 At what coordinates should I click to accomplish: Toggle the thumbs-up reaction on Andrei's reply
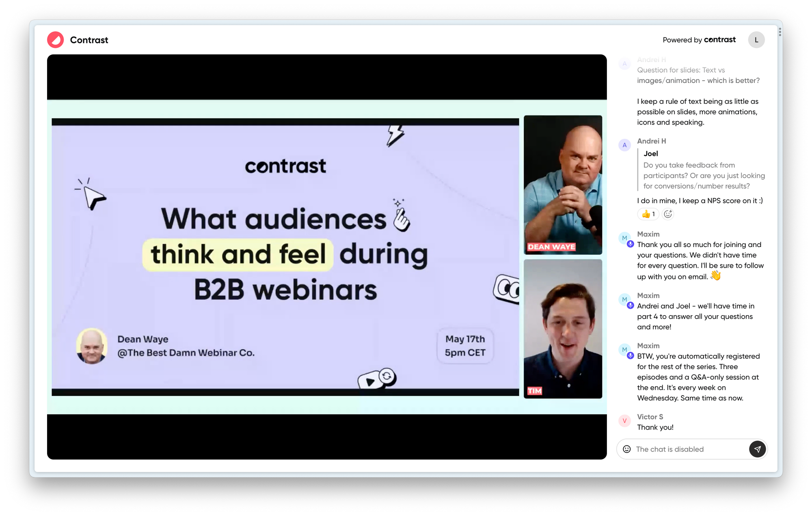click(x=648, y=214)
